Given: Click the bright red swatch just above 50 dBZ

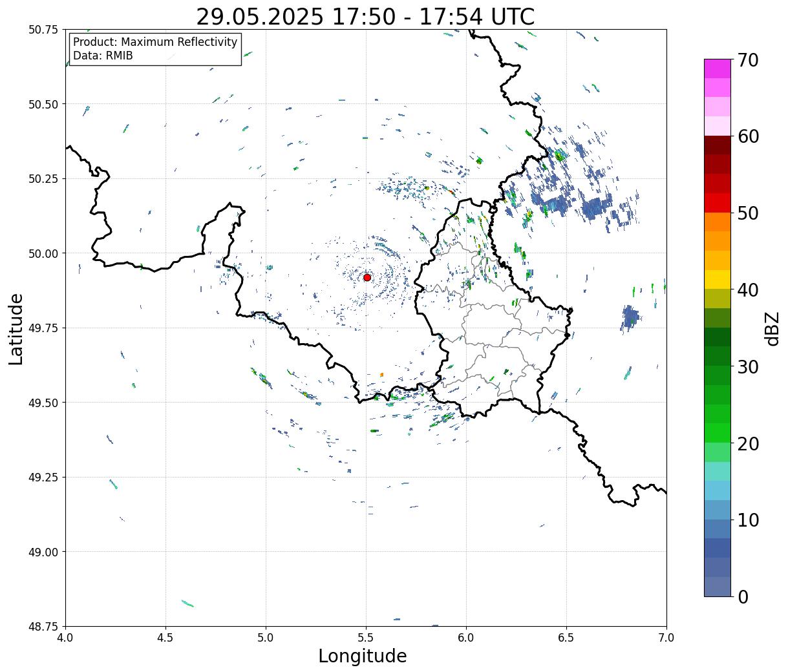Looking at the screenshot, I should [x=718, y=202].
